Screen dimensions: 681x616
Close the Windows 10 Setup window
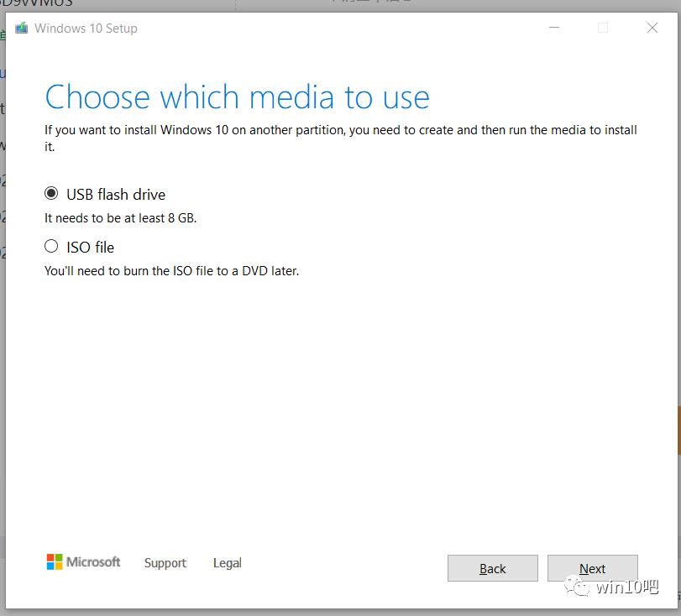652,28
